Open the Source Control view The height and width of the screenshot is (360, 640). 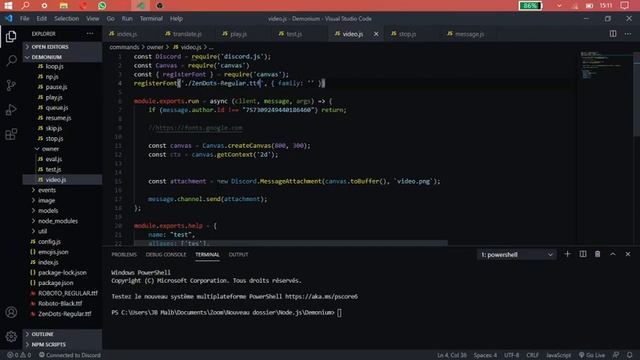pos(11,85)
